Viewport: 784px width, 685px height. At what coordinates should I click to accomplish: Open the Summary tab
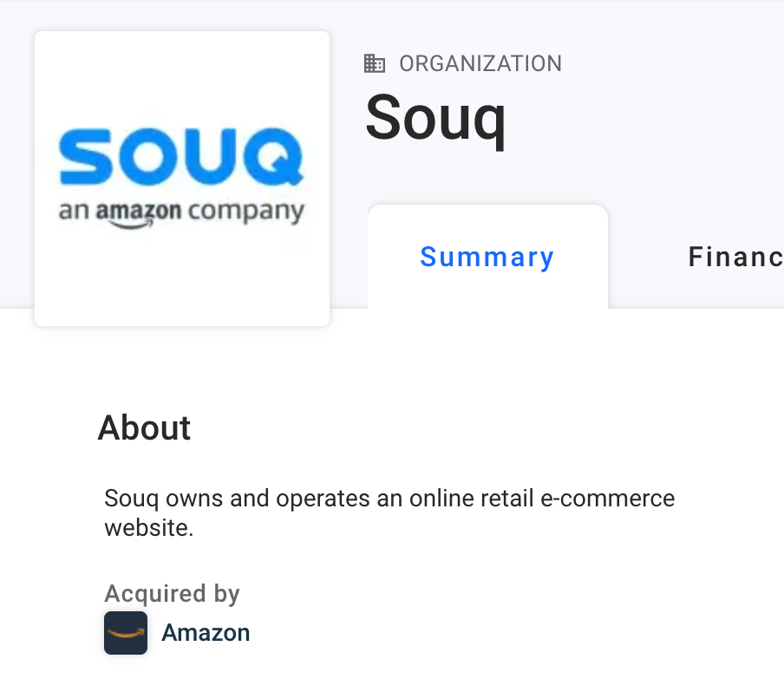[487, 258]
